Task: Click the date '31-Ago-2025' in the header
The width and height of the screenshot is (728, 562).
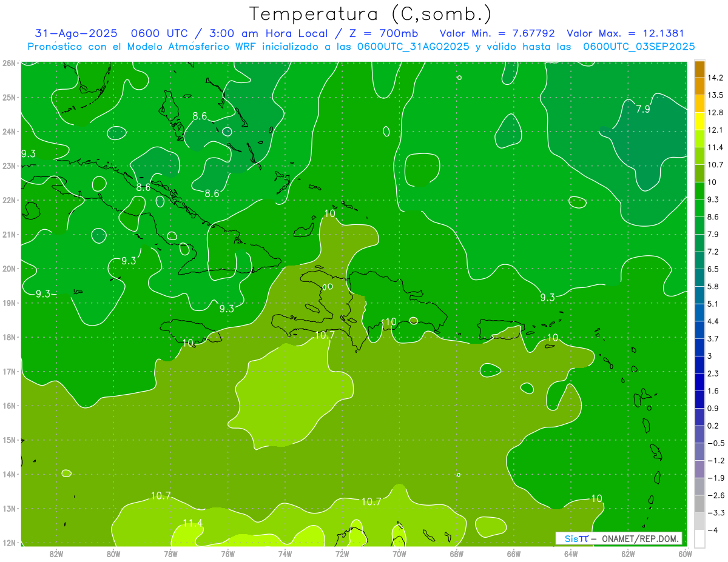Action: (x=76, y=33)
